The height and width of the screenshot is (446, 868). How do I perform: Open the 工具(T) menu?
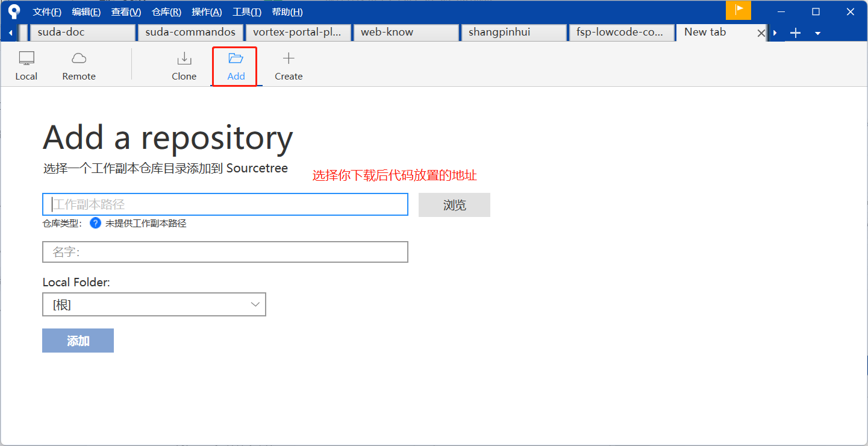[247, 12]
